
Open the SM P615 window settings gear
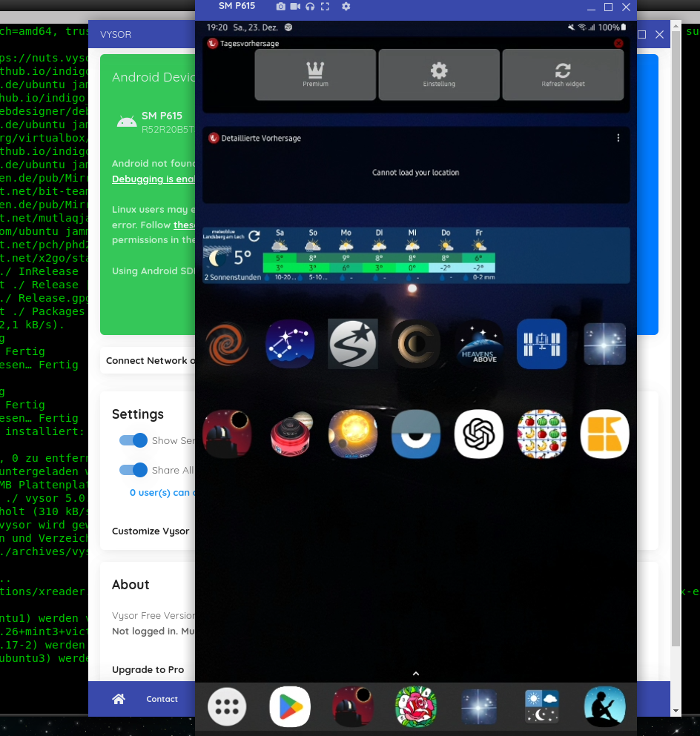346,7
